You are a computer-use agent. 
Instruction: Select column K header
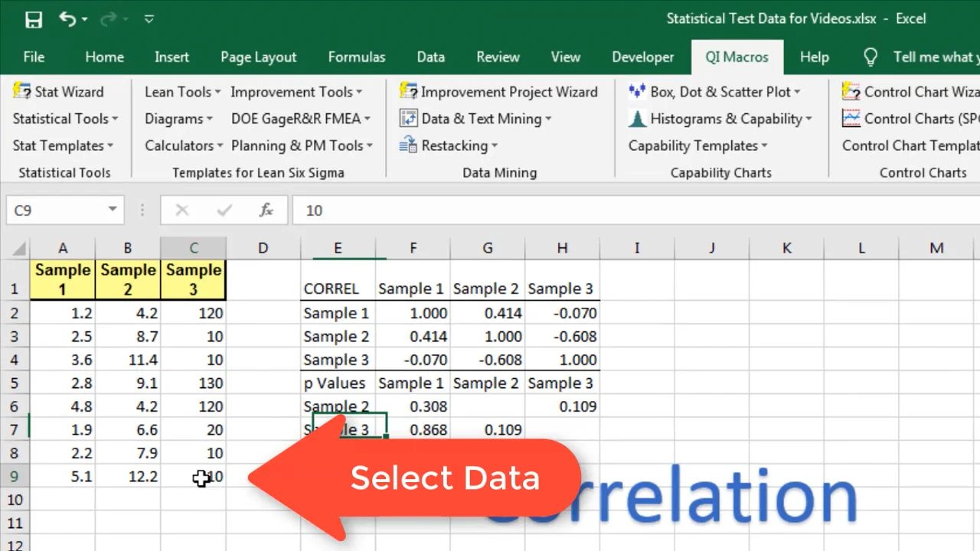pos(787,248)
